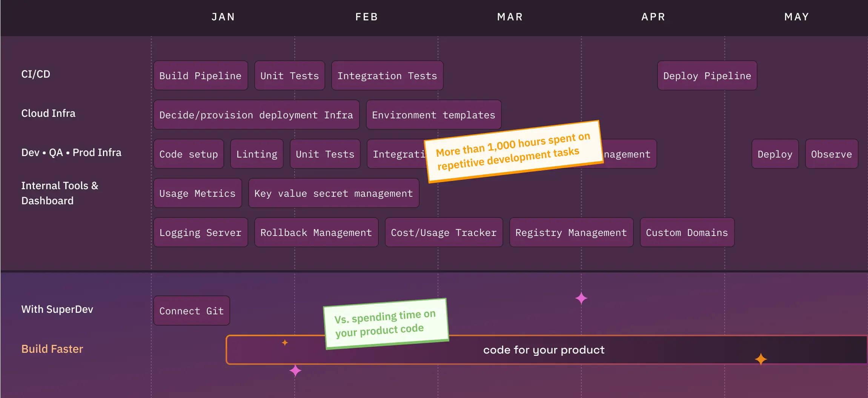Click the Build Faster label
Screen dimensions: 868x398
tap(52, 349)
